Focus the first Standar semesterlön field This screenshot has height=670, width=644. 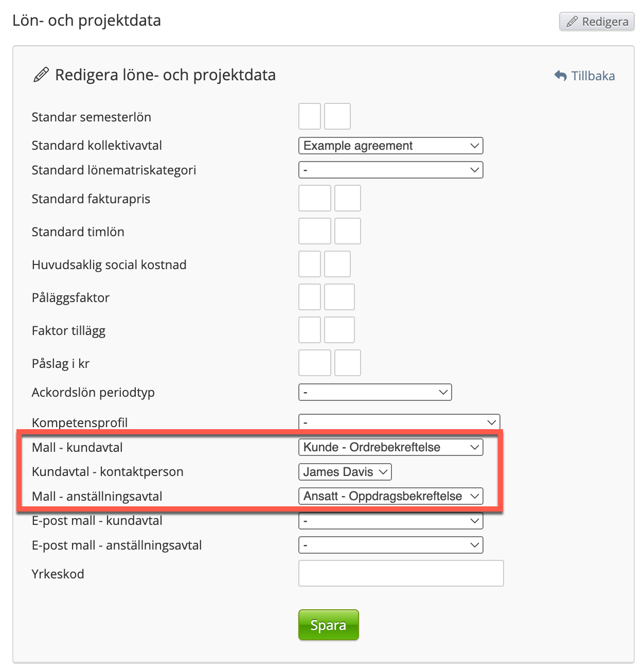click(310, 116)
